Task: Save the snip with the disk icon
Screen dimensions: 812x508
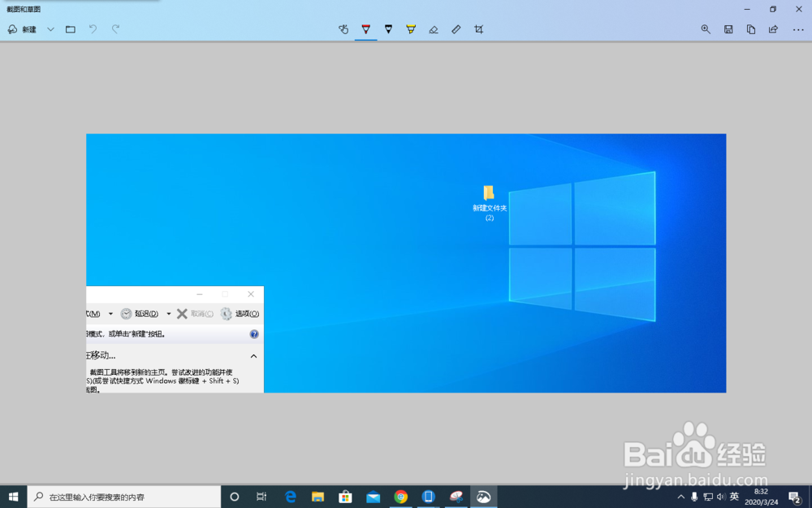Action: (x=728, y=29)
